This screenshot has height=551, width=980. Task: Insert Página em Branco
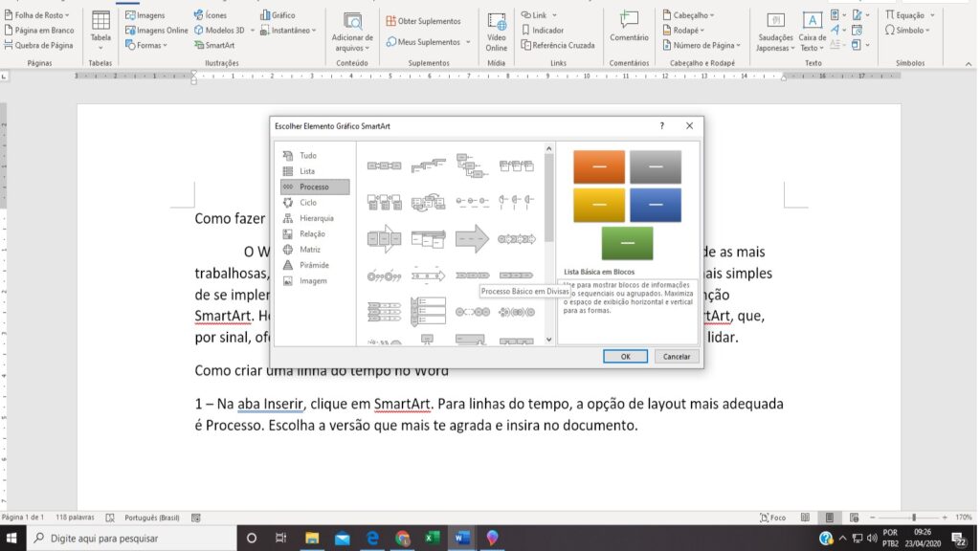38,30
